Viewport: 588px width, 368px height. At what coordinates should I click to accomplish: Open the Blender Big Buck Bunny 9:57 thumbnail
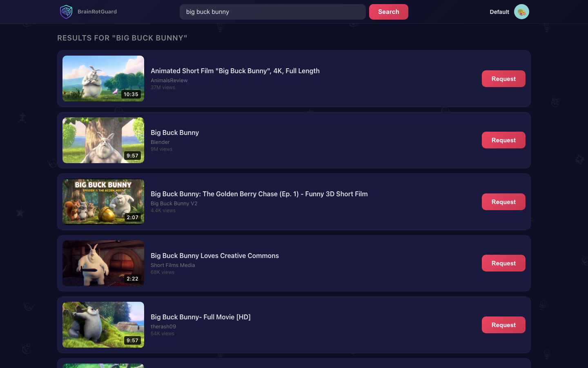pyautogui.click(x=103, y=140)
